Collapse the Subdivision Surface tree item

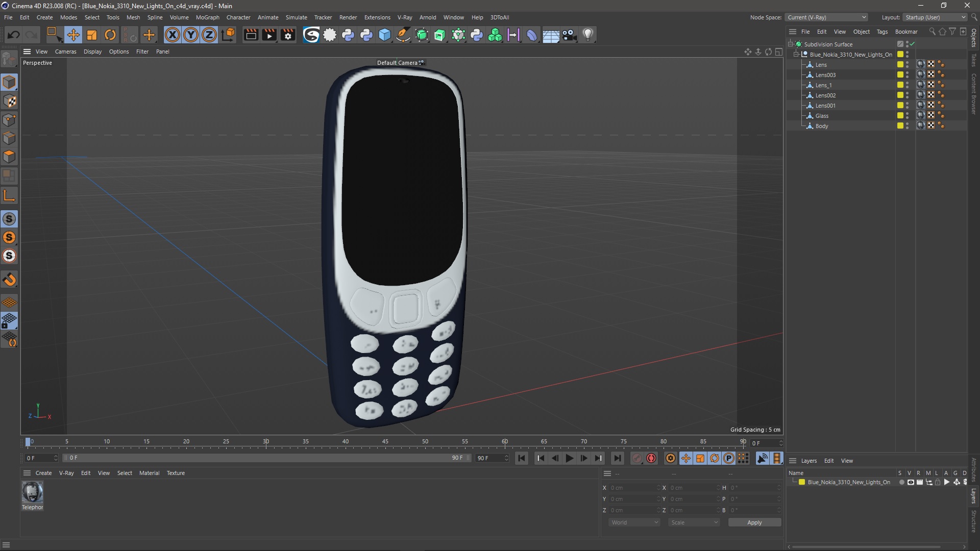(x=791, y=44)
